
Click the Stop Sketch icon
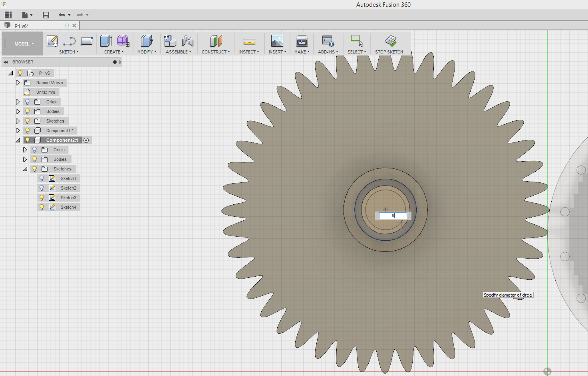(x=390, y=41)
